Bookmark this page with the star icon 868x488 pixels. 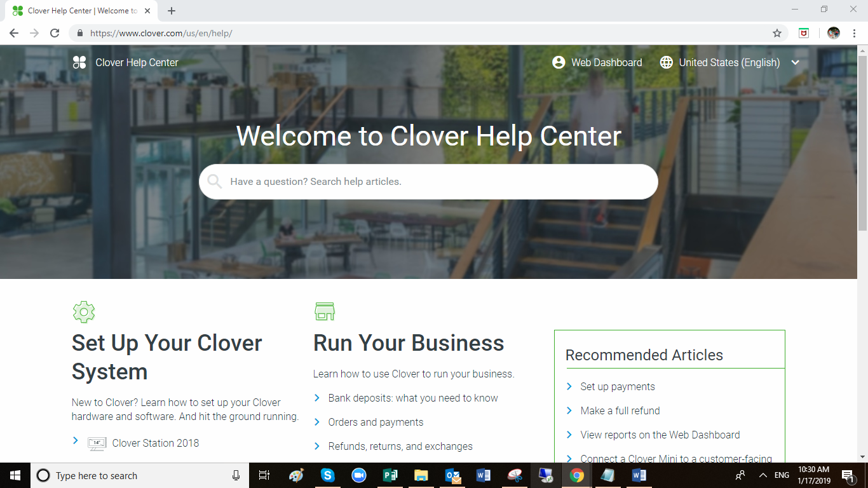[x=776, y=33]
